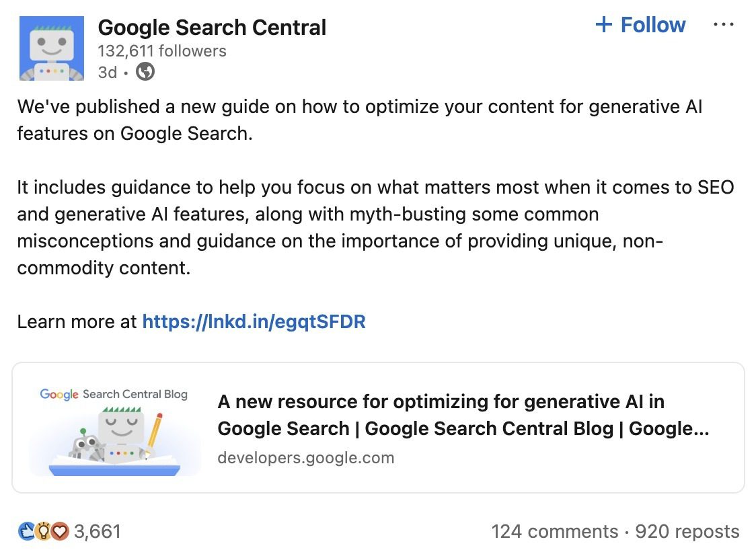Viewport: 756px width, 550px height.
Task: Click the Google Search Central robot avatar
Action: point(52,48)
